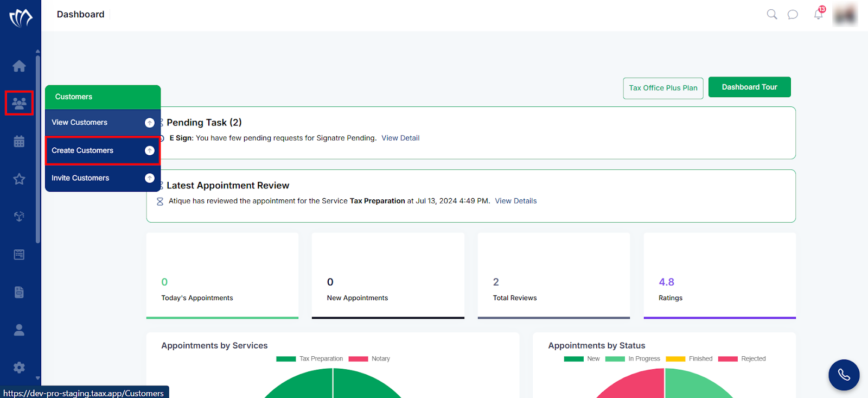Open the single user profile sidebar icon
The width and height of the screenshot is (868, 398).
[19, 330]
